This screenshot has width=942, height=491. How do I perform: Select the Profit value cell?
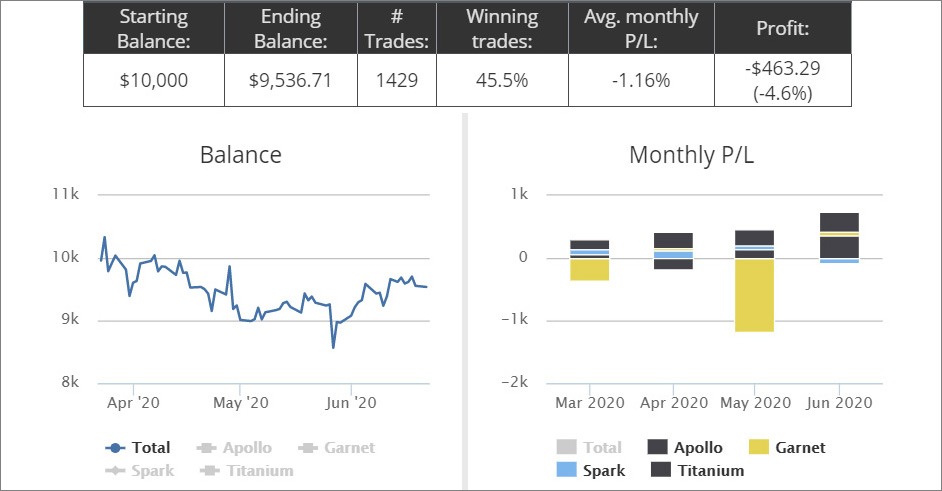click(783, 81)
